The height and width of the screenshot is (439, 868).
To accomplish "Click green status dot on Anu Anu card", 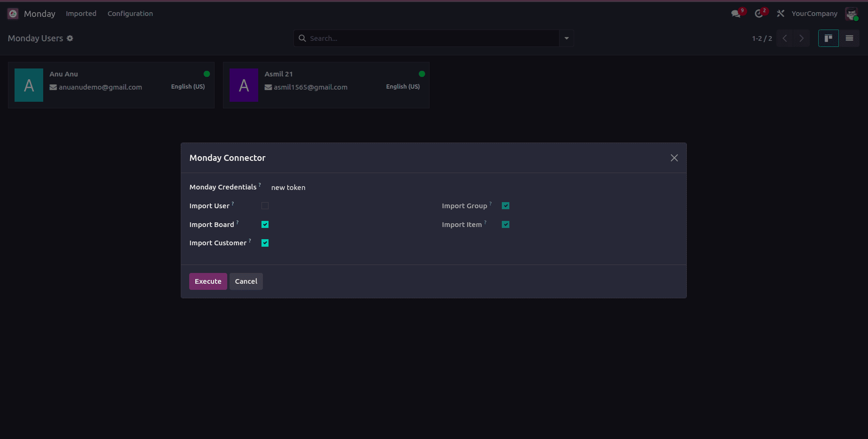I will pyautogui.click(x=207, y=74).
